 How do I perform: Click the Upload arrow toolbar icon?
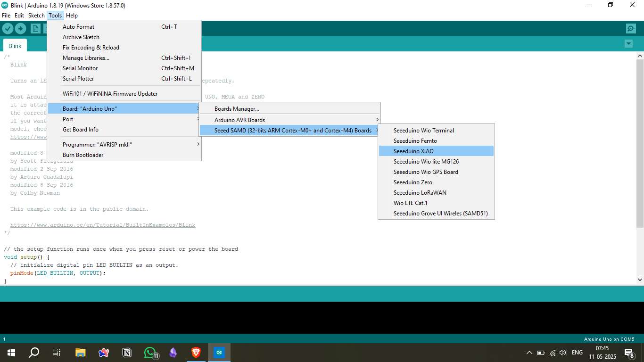coord(20,29)
